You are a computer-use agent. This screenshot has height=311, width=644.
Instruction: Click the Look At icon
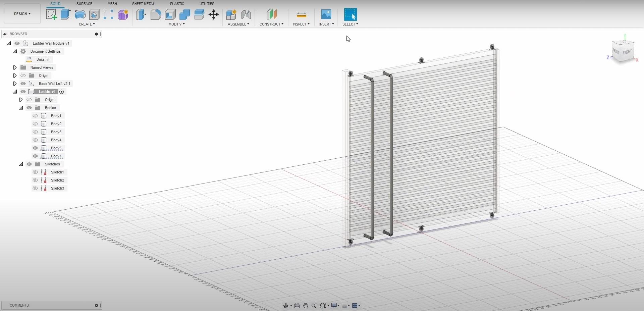click(297, 306)
